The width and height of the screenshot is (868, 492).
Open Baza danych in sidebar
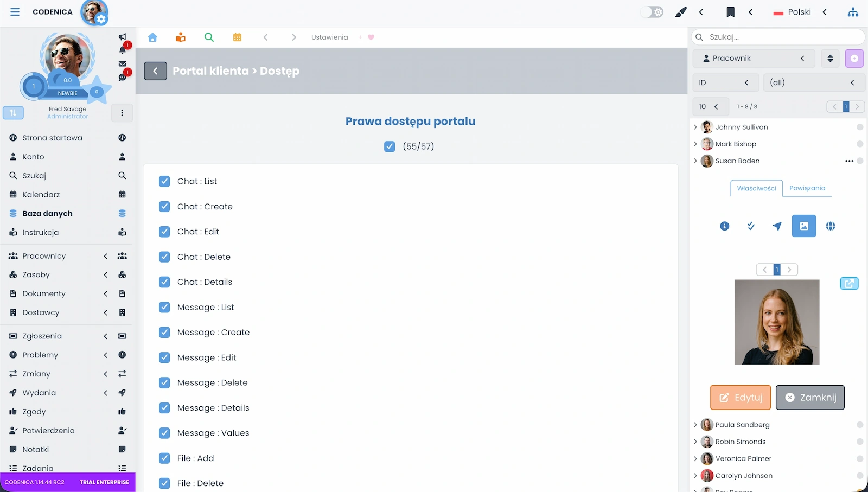(x=48, y=214)
